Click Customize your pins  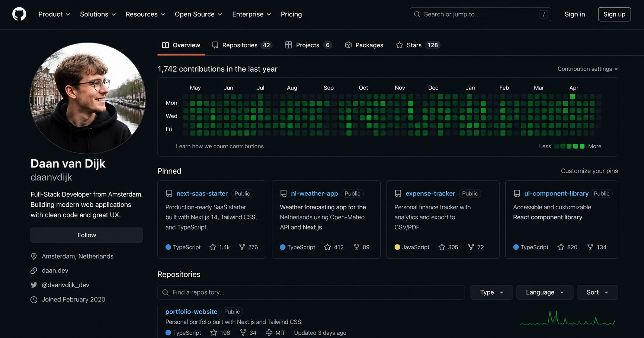pos(589,171)
